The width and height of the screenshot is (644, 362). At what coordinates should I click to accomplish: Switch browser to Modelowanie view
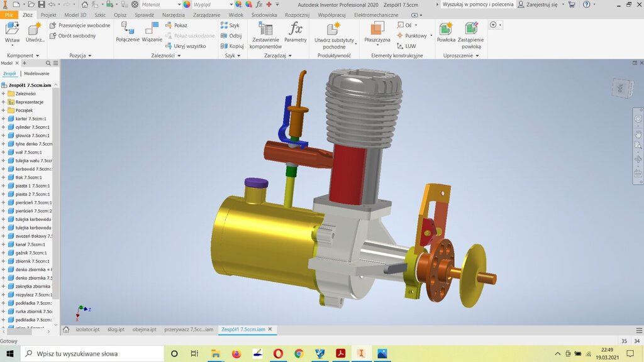36,74
